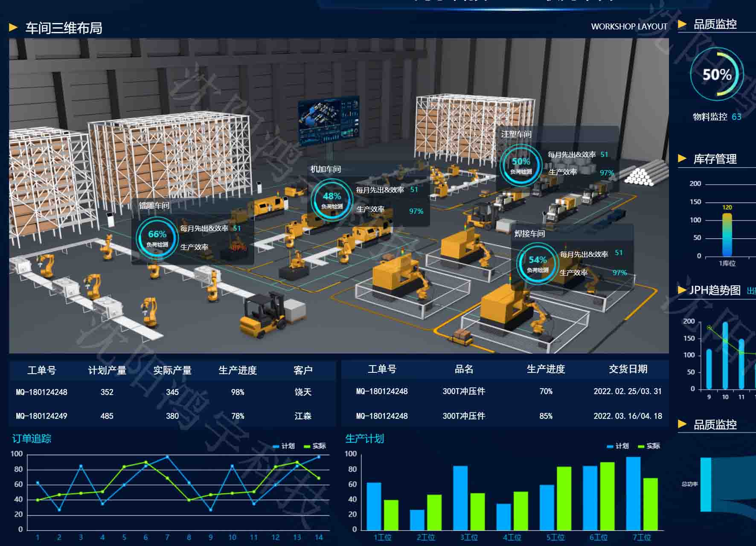756x546 pixels.
Task: Hide the 实际 series in 生产计划 chart
Action: [649, 446]
